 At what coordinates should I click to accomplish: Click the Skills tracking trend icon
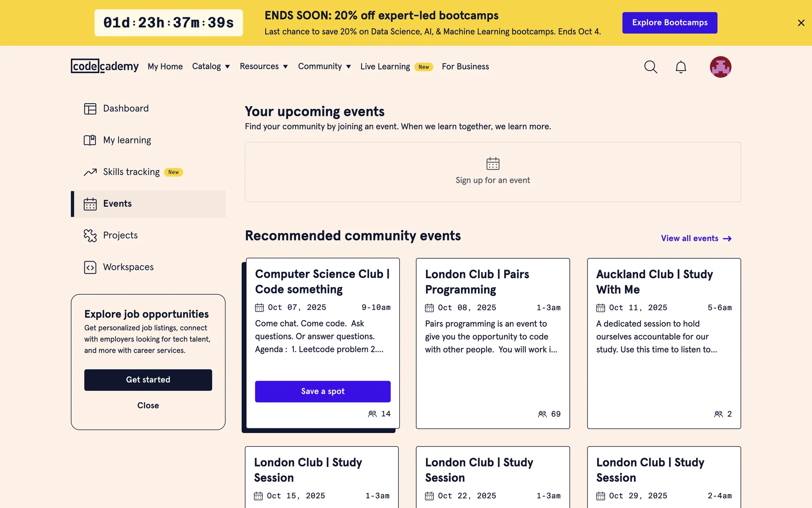pyautogui.click(x=90, y=172)
